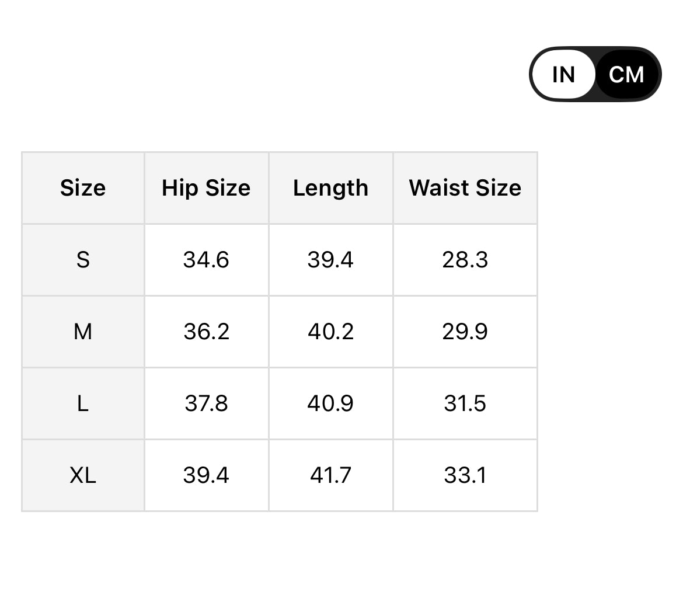
Task: Select length value 41.7 for XL
Action: (330, 475)
